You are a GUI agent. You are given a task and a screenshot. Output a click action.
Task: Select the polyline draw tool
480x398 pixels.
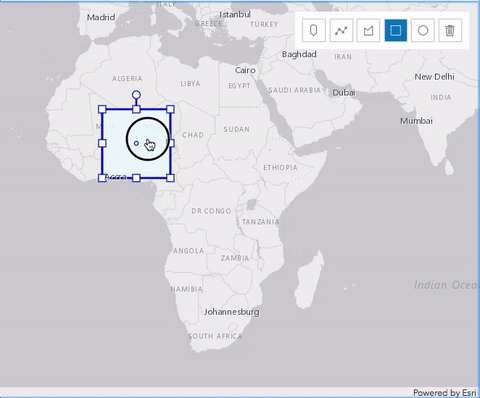tap(341, 30)
